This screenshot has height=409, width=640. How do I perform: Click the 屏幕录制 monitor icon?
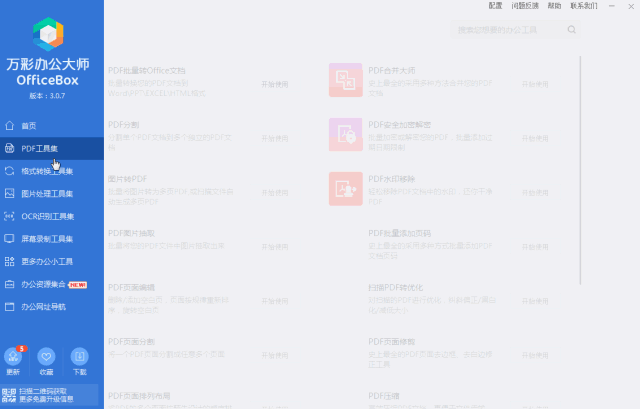pos(9,239)
